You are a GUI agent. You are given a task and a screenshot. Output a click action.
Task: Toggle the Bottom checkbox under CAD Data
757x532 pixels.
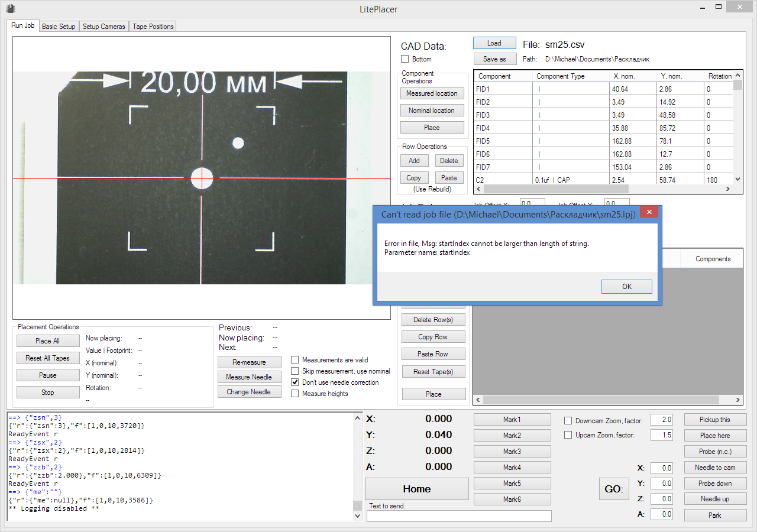click(405, 59)
